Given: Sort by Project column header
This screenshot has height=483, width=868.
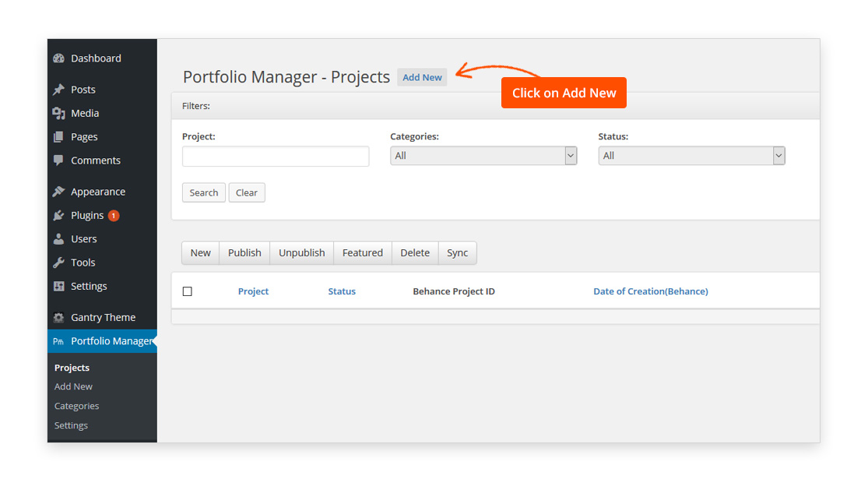Looking at the screenshot, I should (x=254, y=291).
